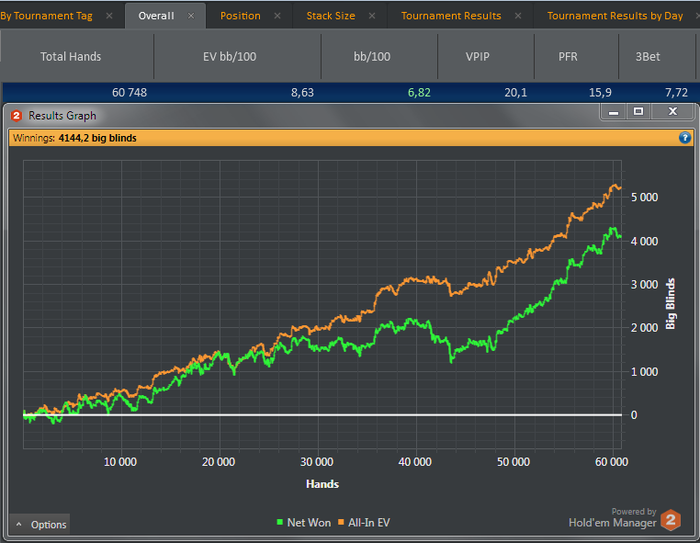Screen dimensions: 700x543
Task: Select the green 6,82 bb/100 value
Action: (x=419, y=92)
